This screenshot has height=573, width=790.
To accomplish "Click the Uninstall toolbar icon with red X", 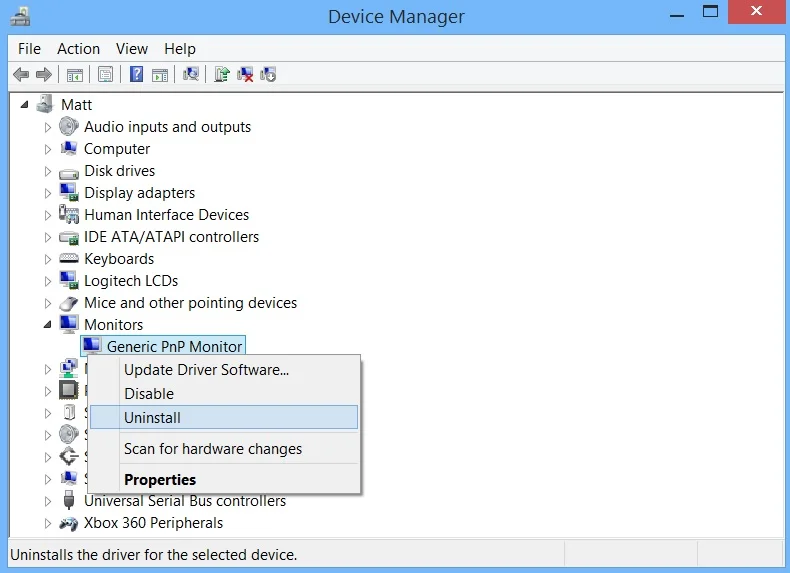I will click(x=245, y=75).
